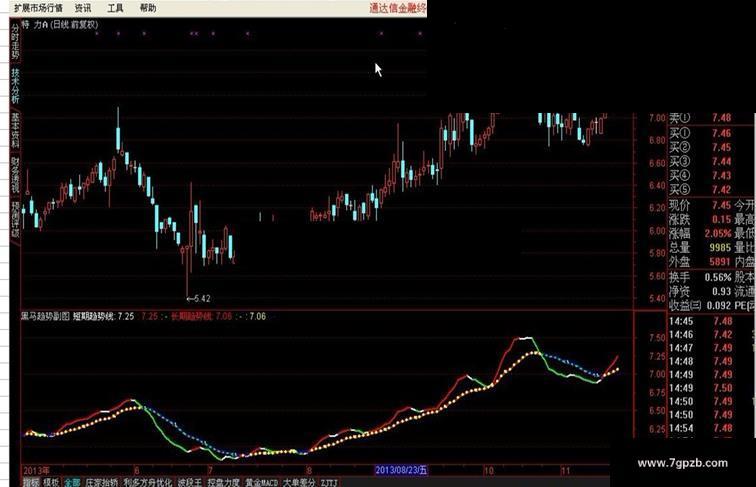Screen dimensions: 756x487
Task: Click the 涨幅 value 2.05%
Action: (718, 233)
